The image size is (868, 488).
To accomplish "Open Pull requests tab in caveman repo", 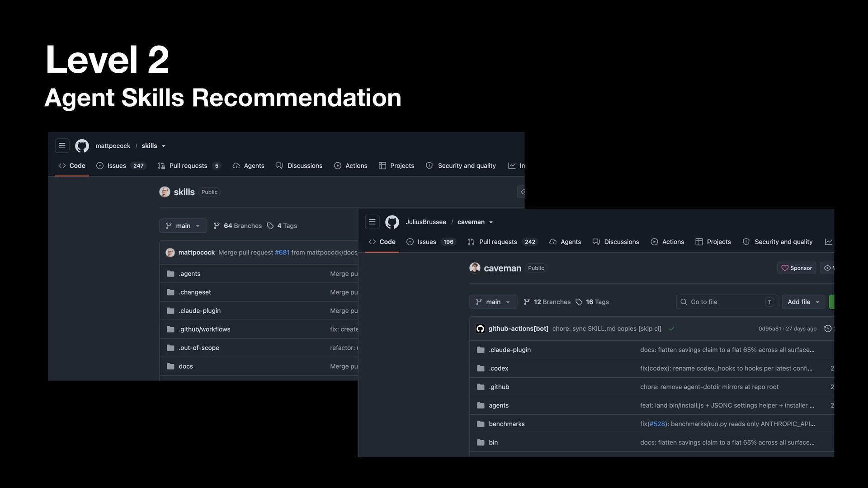I will [x=503, y=242].
